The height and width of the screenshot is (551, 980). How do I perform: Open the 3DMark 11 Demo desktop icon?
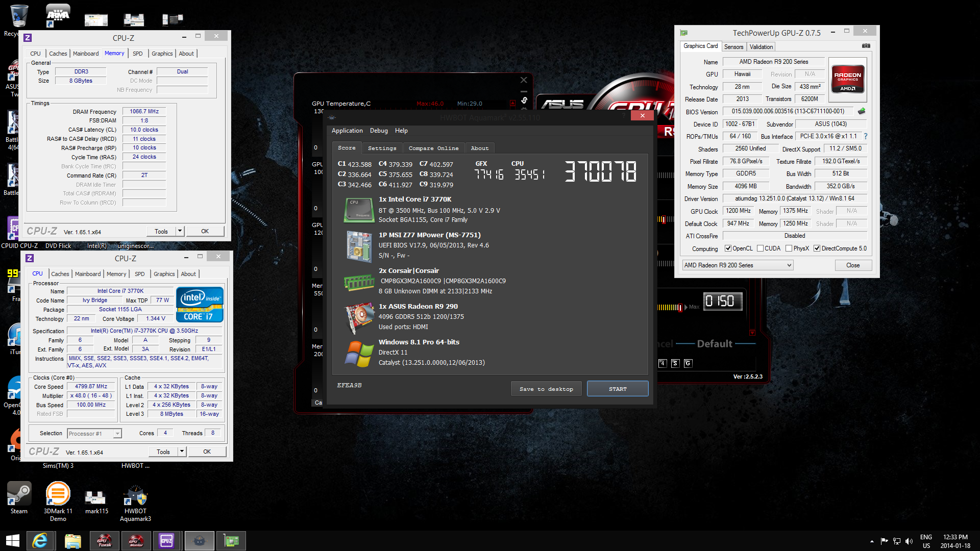point(58,502)
